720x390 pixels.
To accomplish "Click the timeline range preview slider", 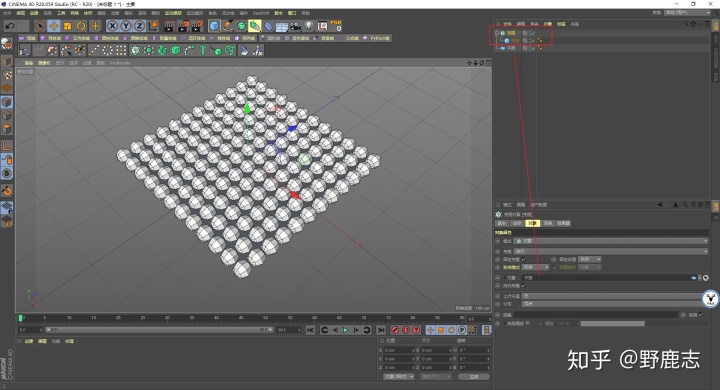I will 159,330.
